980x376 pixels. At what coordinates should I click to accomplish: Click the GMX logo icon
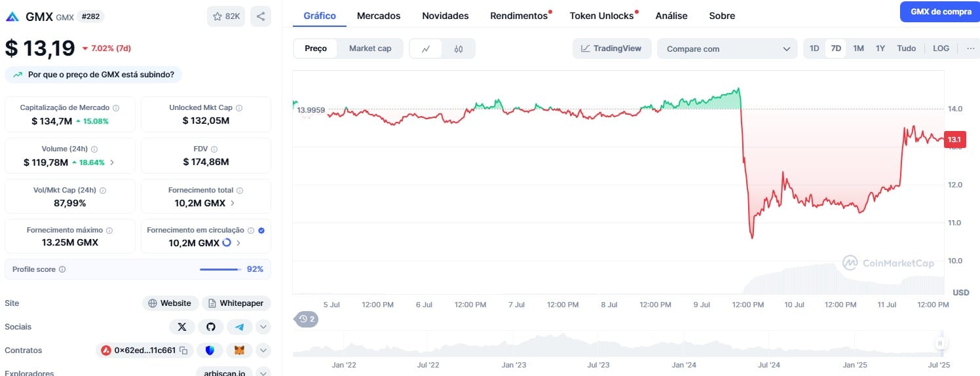point(12,16)
